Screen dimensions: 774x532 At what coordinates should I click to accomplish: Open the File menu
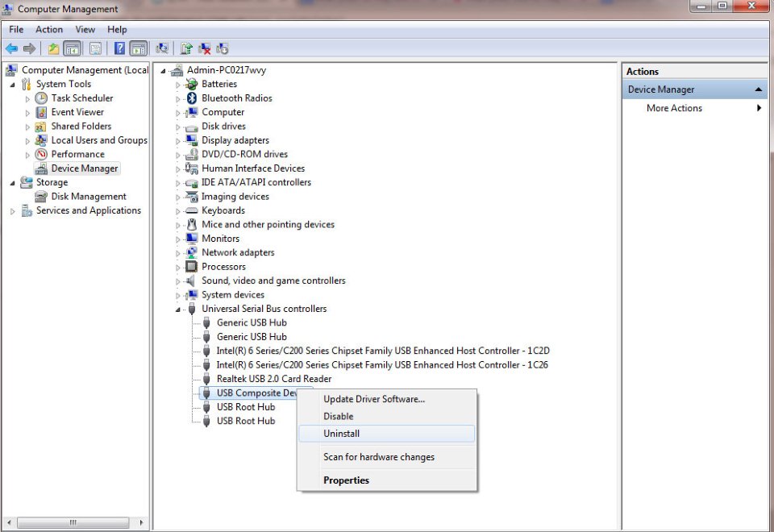tap(16, 30)
